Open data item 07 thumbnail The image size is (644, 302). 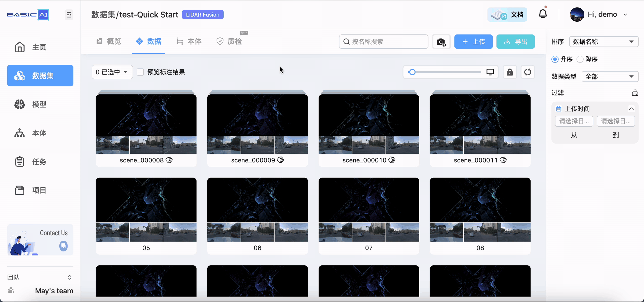click(x=369, y=210)
